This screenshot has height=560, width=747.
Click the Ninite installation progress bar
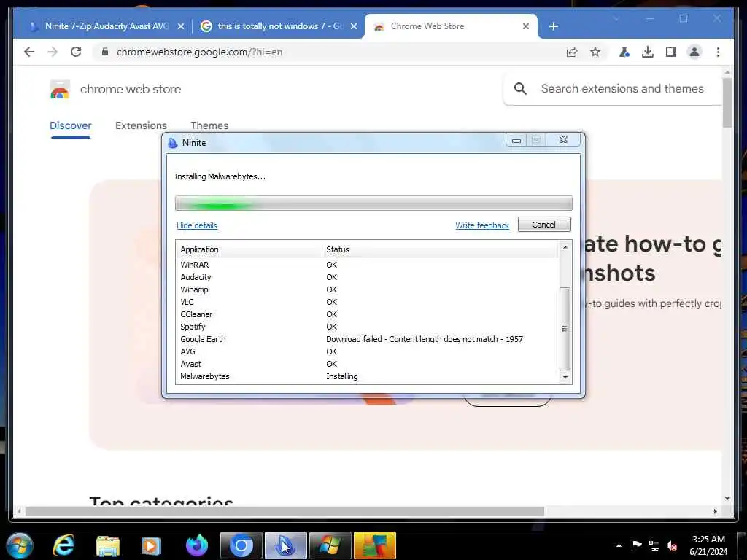point(373,203)
